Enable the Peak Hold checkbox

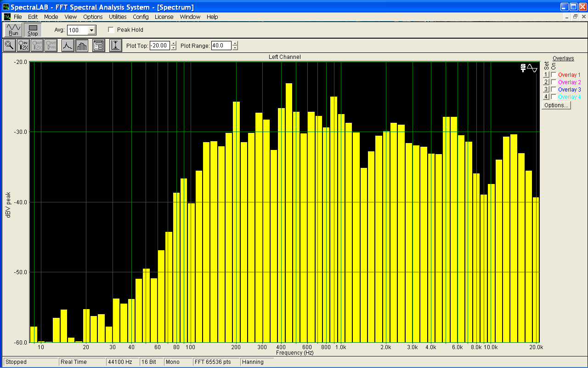[111, 30]
